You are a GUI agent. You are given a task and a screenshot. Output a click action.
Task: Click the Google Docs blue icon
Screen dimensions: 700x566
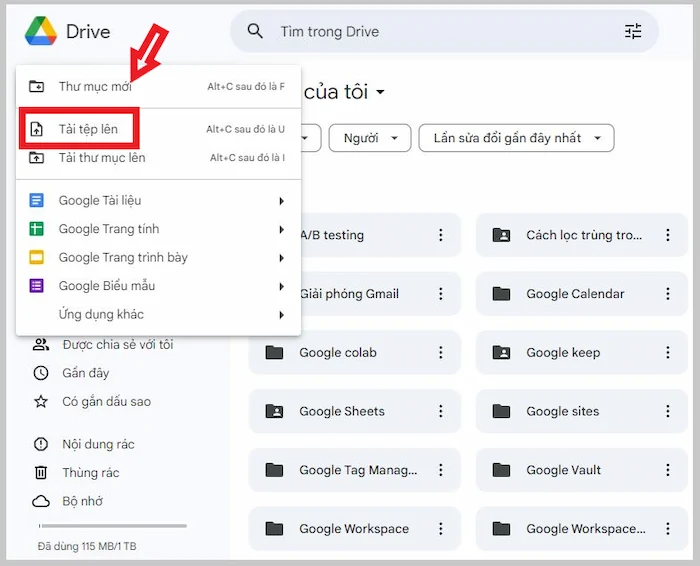36,200
